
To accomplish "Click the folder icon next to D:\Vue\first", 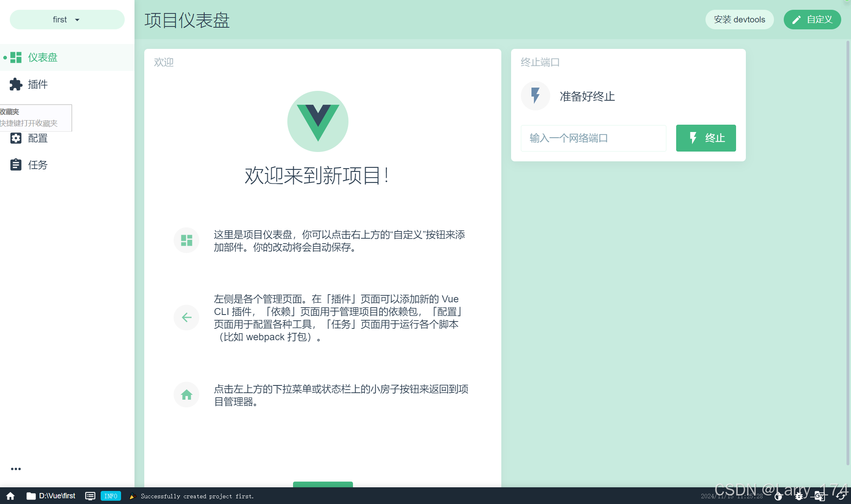I will click(31, 496).
